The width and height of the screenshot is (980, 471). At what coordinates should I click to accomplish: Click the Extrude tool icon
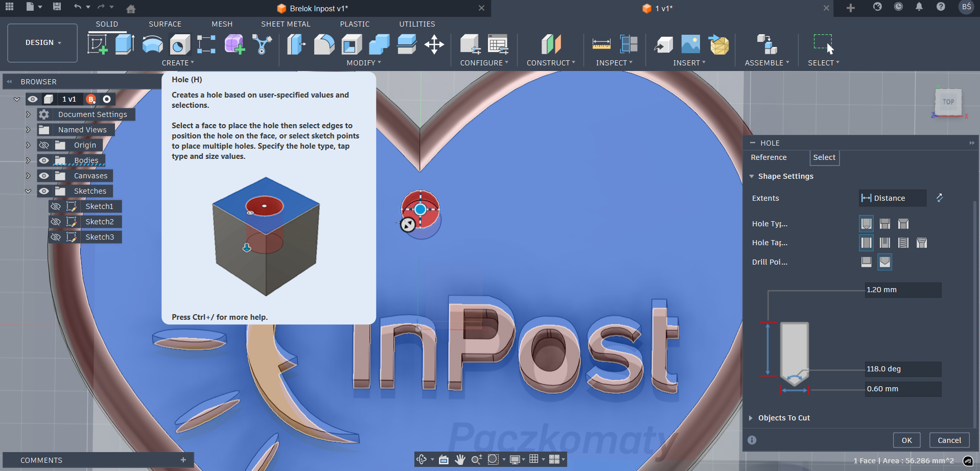(124, 44)
